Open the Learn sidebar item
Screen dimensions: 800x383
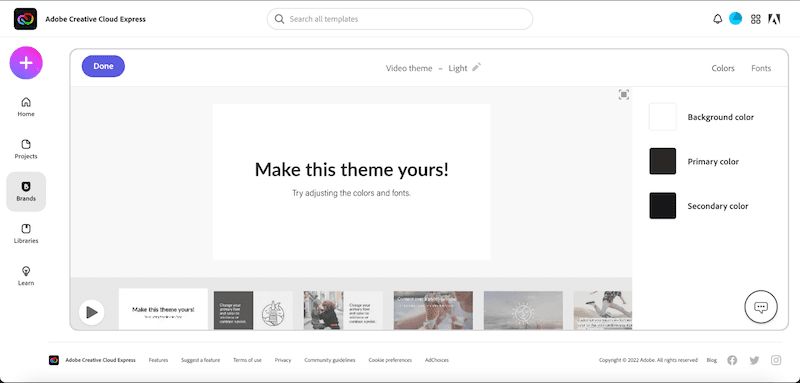click(26, 276)
